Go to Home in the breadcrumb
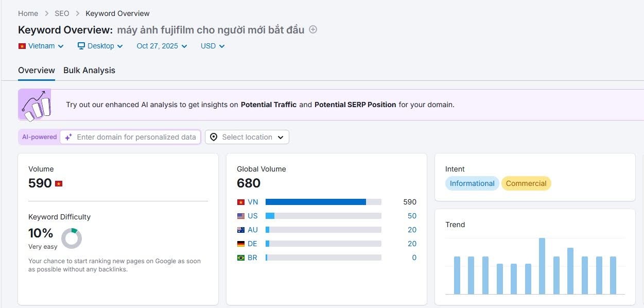This screenshot has height=308, width=644. coord(28,13)
